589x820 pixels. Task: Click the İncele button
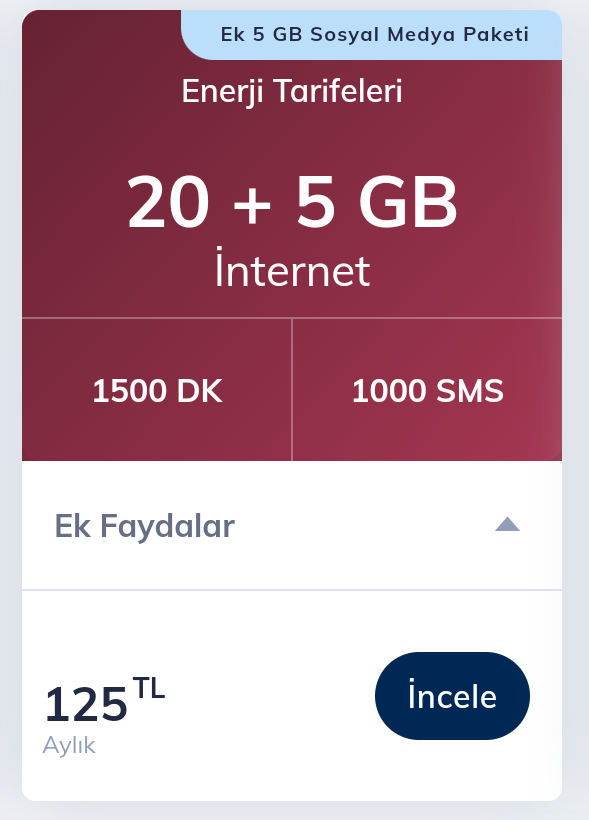[x=452, y=696]
